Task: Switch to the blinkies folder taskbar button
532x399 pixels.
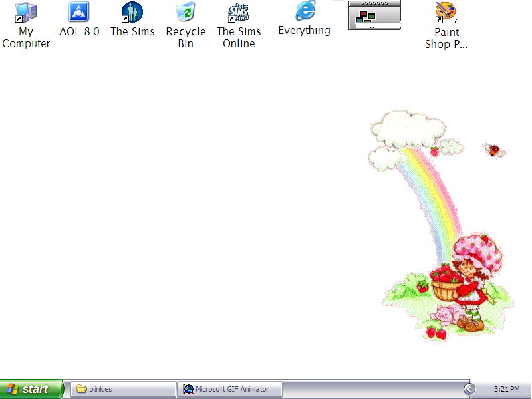Action: coord(123,389)
